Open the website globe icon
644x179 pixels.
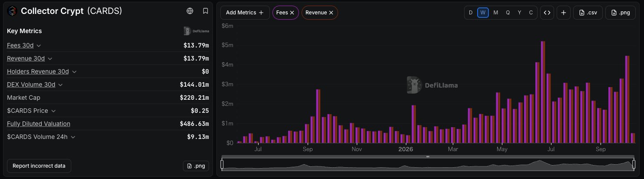click(x=189, y=11)
